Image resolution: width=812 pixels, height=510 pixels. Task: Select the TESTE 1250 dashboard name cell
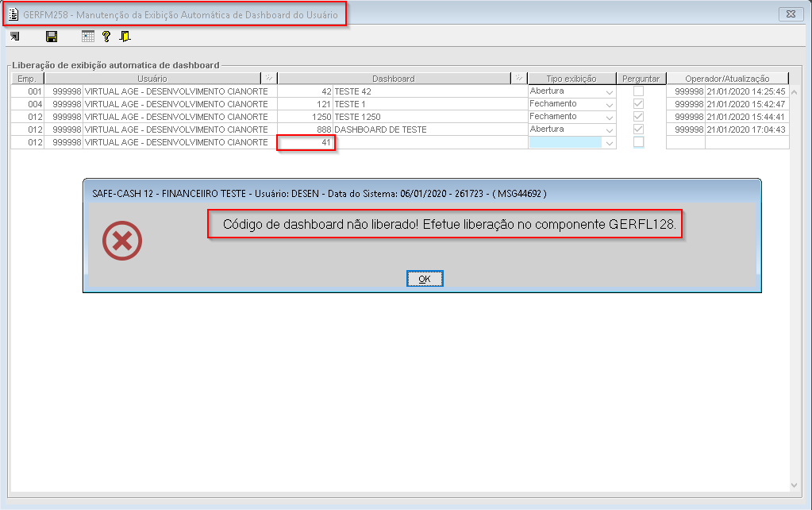[430, 117]
